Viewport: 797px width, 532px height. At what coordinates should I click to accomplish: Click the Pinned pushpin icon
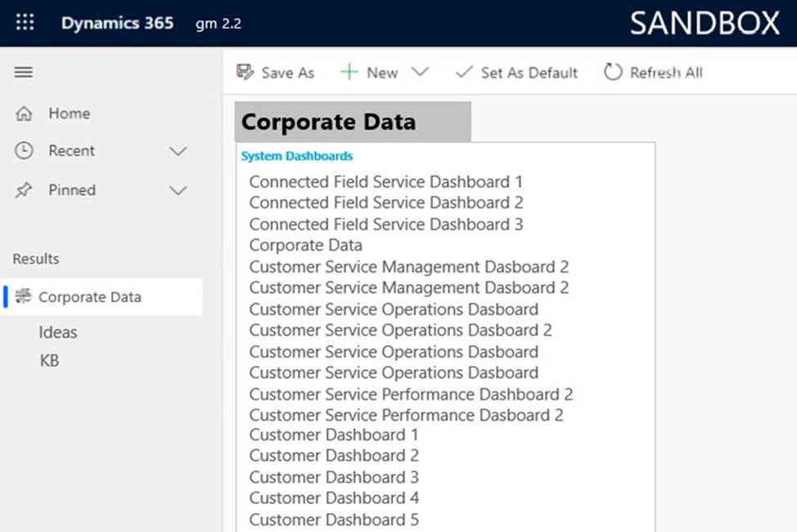25,190
